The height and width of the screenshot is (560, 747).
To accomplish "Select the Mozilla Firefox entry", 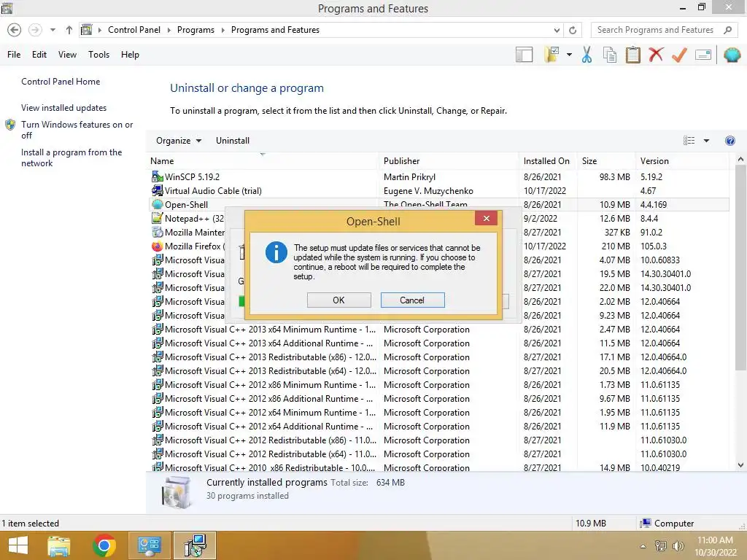I will (x=187, y=246).
